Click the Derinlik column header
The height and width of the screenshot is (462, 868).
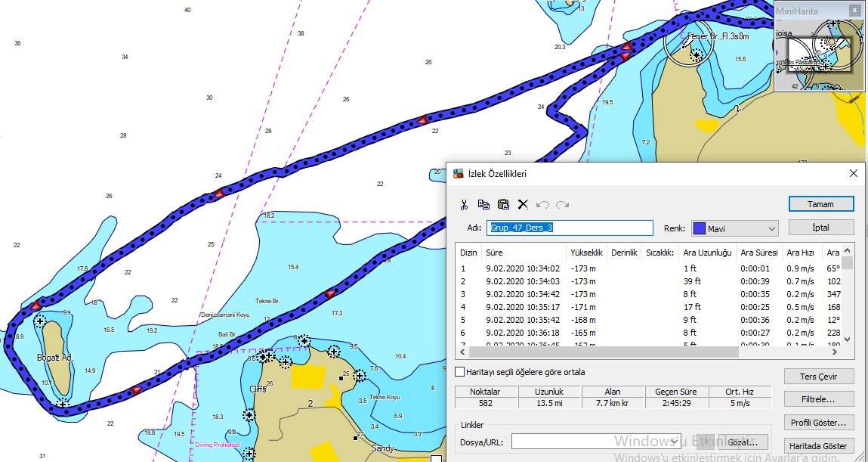pyautogui.click(x=625, y=253)
